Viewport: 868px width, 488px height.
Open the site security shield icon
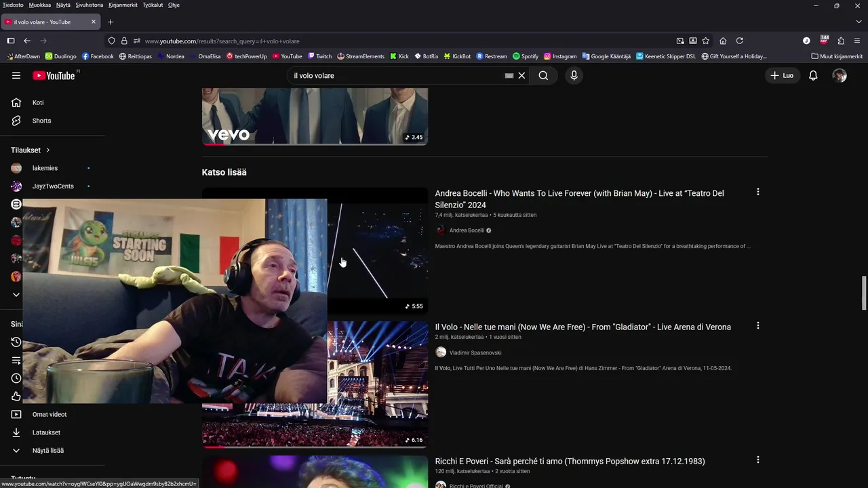pos(112,41)
